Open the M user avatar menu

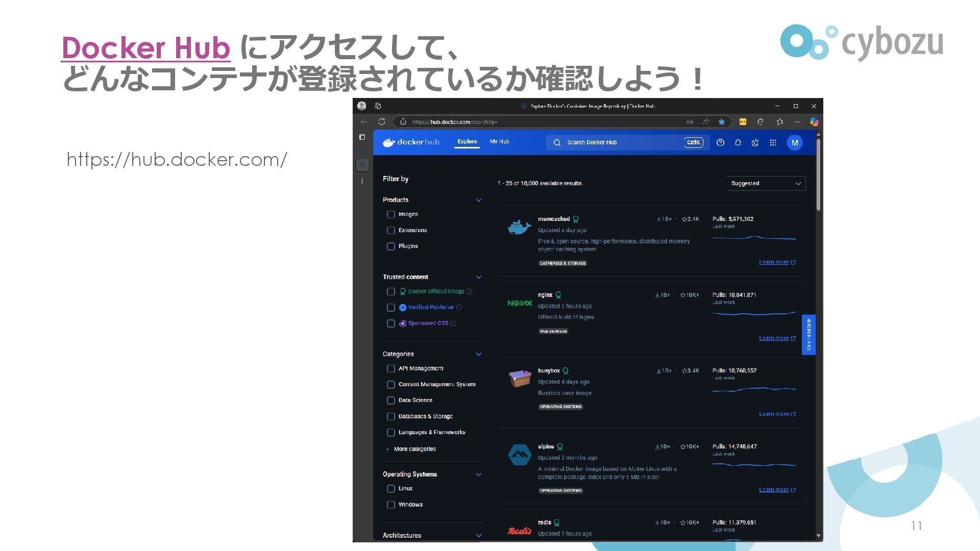(x=794, y=143)
